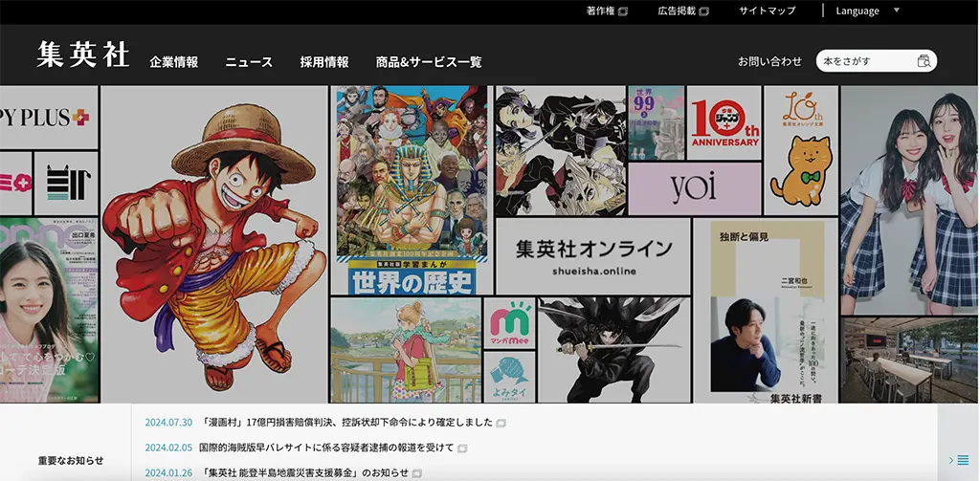The height and width of the screenshot is (481, 980).
Task: Open the 独断と偏見 集英社新書 tile
Action: (x=766, y=311)
